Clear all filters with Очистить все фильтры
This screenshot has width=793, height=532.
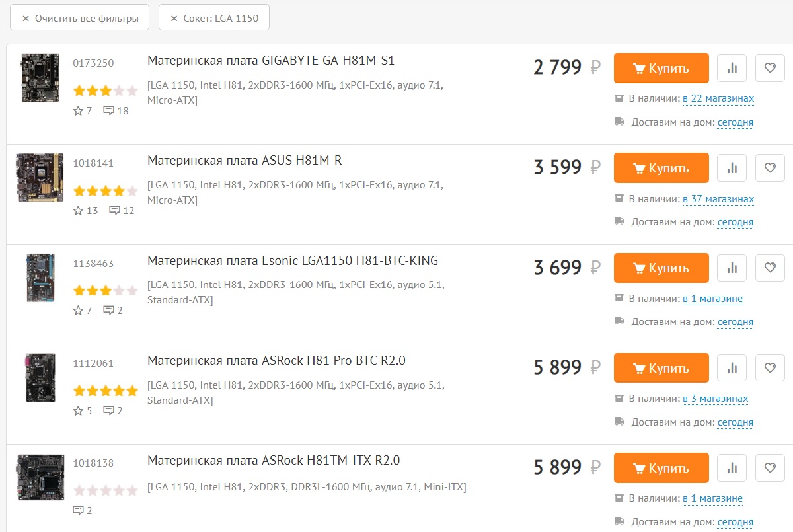tap(80, 18)
